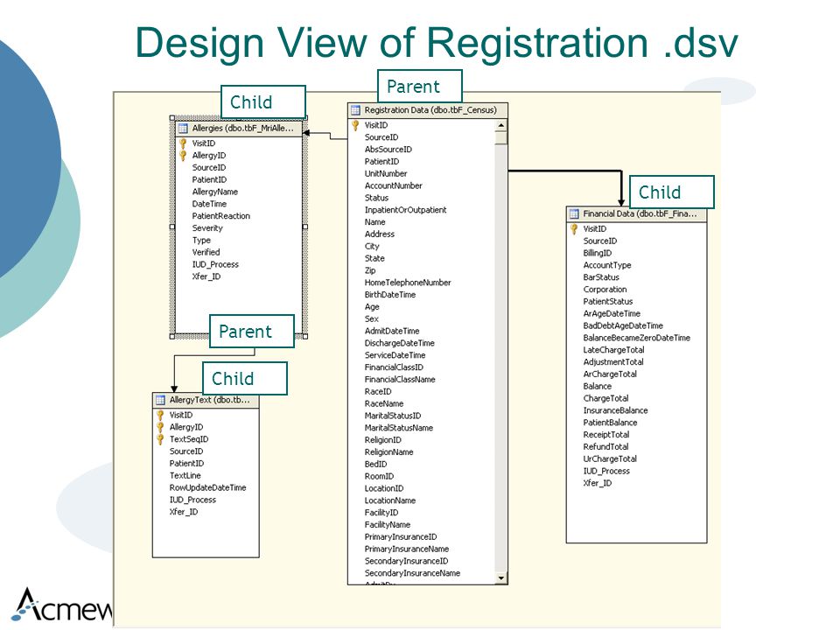840x630 pixels.
Task: Select the InpatientOrOutpatient column
Action: [x=405, y=210]
